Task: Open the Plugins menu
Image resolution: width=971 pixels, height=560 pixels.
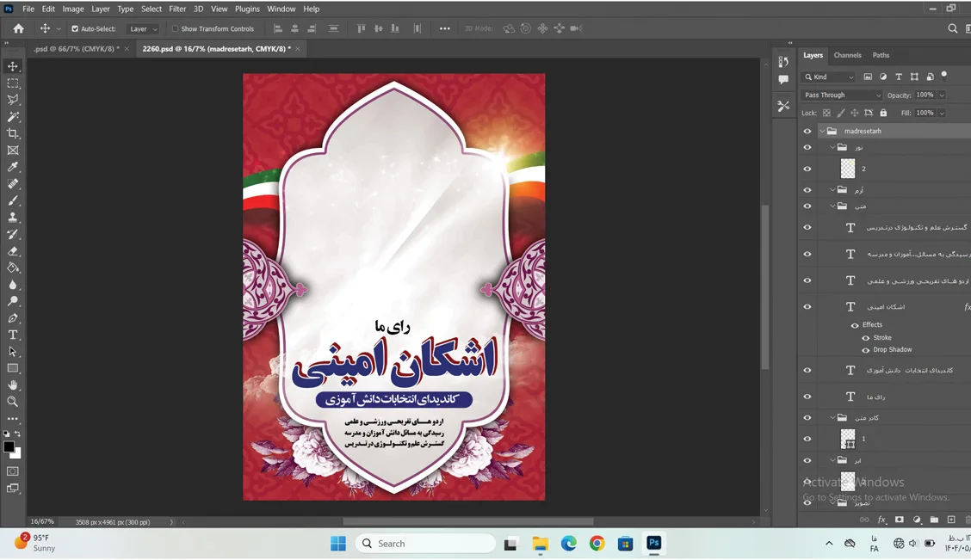Action: [247, 9]
